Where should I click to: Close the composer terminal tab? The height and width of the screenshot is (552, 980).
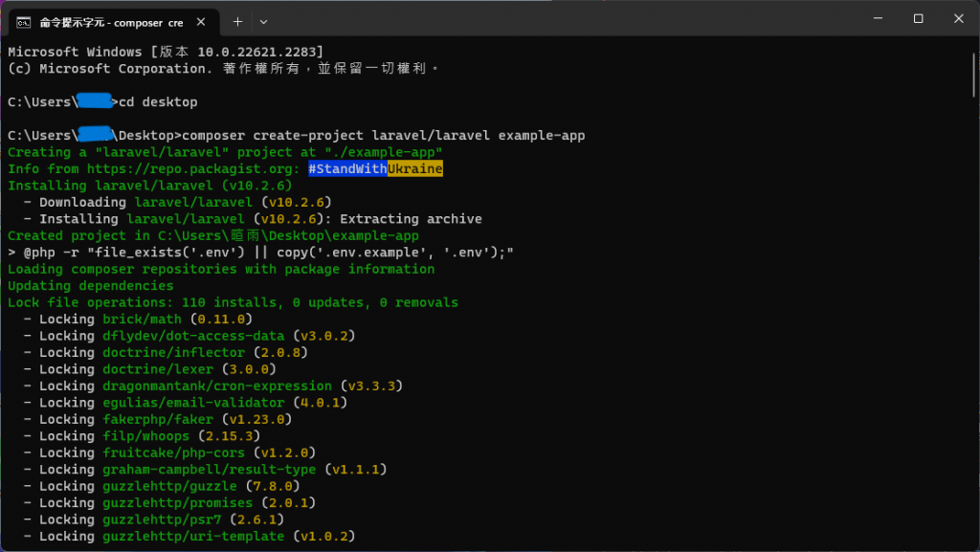(x=201, y=22)
